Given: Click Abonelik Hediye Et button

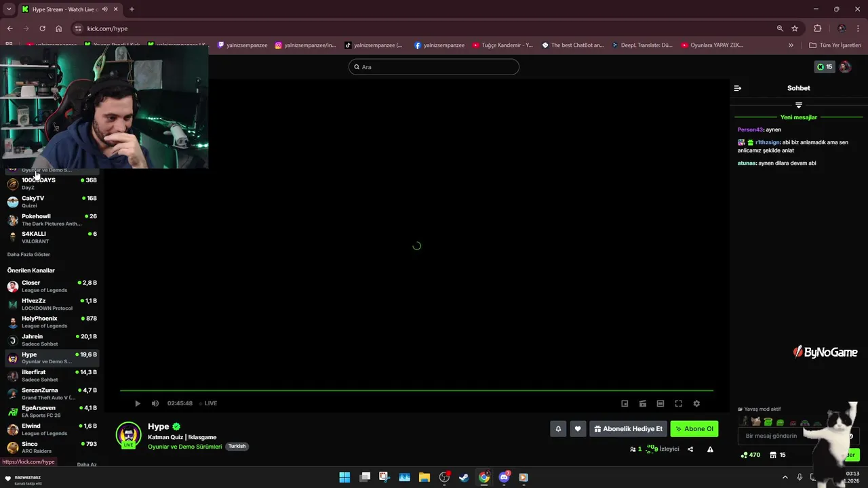Looking at the screenshot, I should click(x=628, y=428).
